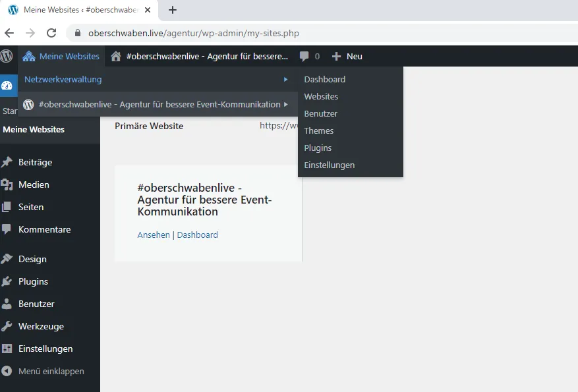
Task: Open the comments bubble icon in admin bar
Action: tap(304, 57)
